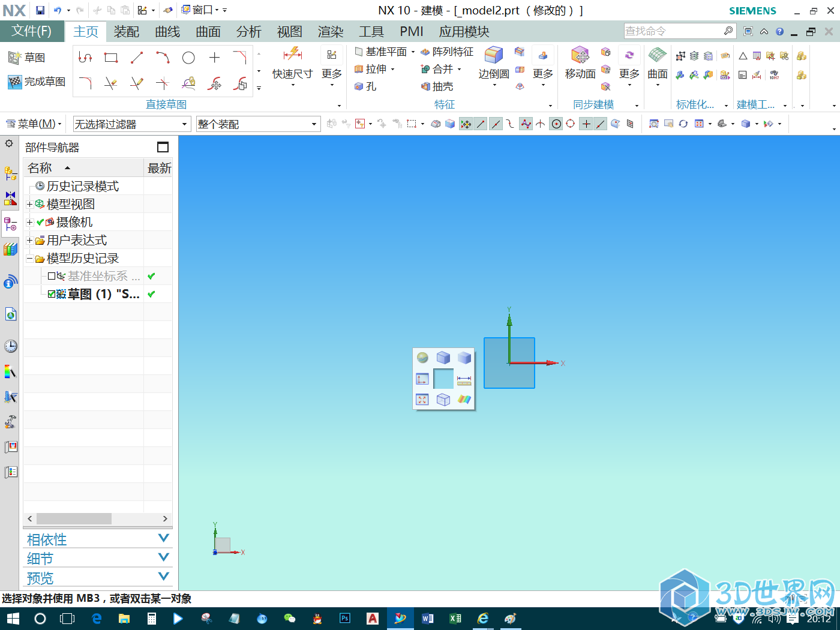Viewport: 840px width, 630px height.
Task: Select the Arc sketch tool
Action: tap(163, 58)
